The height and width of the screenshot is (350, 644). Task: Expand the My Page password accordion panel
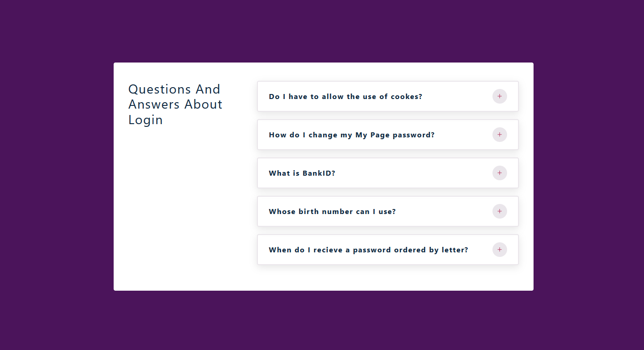pos(461,135)
